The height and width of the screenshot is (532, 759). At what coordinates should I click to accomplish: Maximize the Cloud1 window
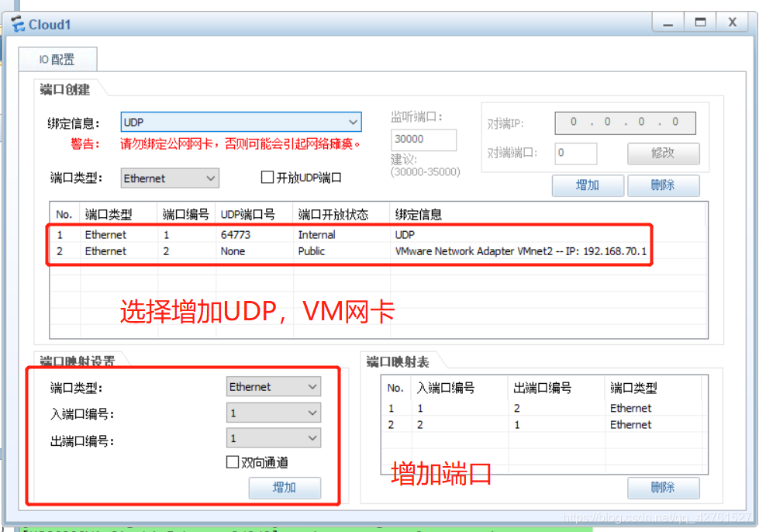tap(700, 22)
